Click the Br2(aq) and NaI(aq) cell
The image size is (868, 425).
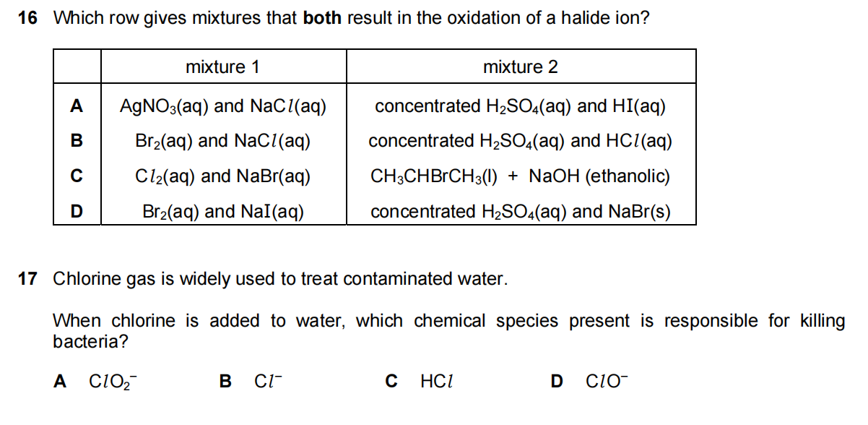coord(223,212)
